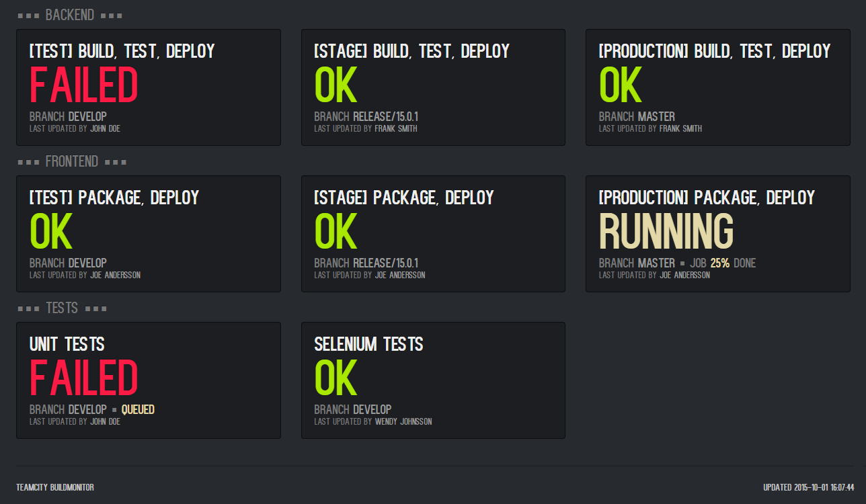Click Last updated by Wendy Johnsson
866x504 pixels.
373,422
